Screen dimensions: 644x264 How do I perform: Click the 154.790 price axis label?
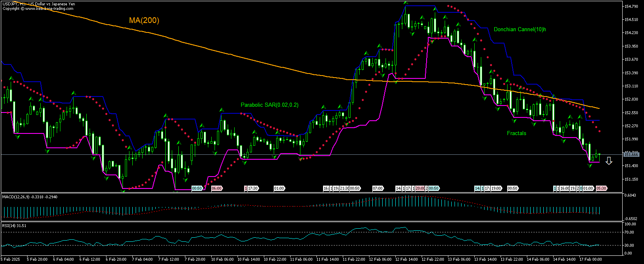[x=631, y=7]
